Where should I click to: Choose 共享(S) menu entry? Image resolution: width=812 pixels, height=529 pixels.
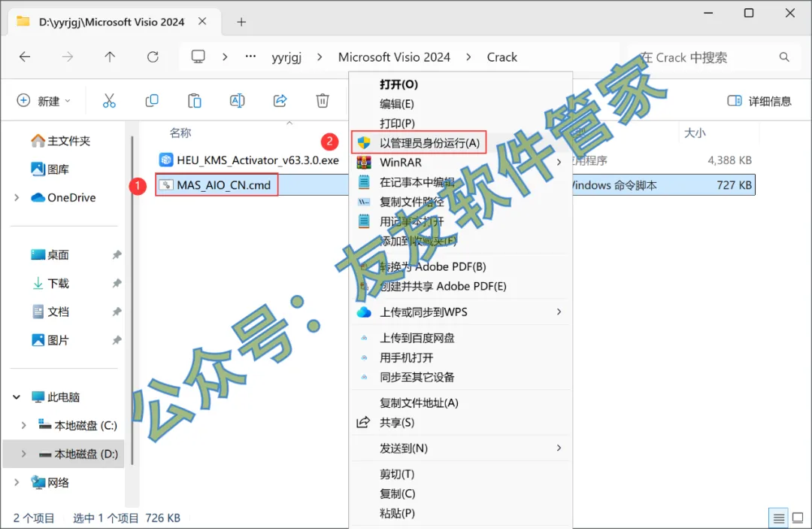[461, 422]
